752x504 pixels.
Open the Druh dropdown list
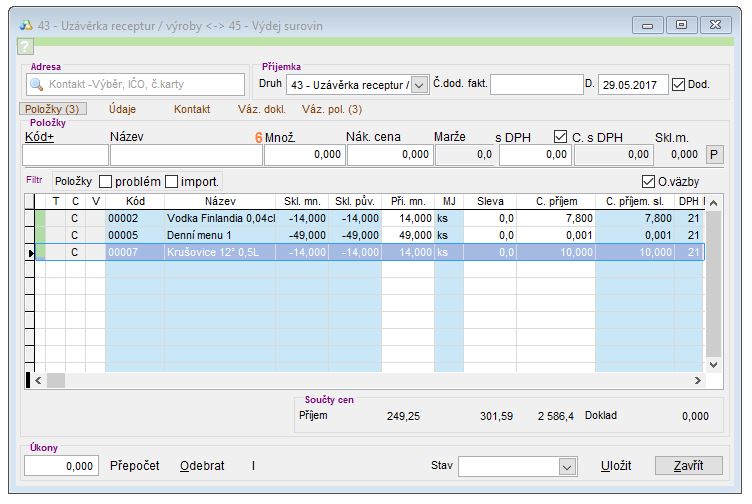(419, 85)
